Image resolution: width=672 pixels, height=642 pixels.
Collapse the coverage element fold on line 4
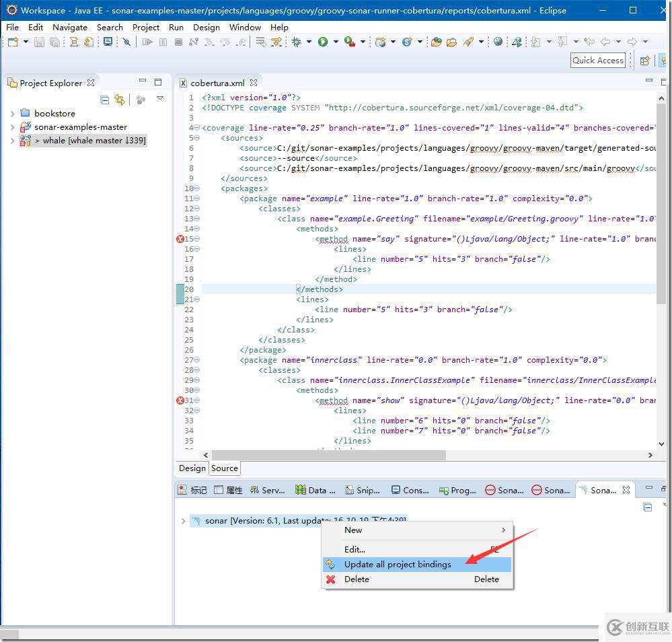[196, 128]
